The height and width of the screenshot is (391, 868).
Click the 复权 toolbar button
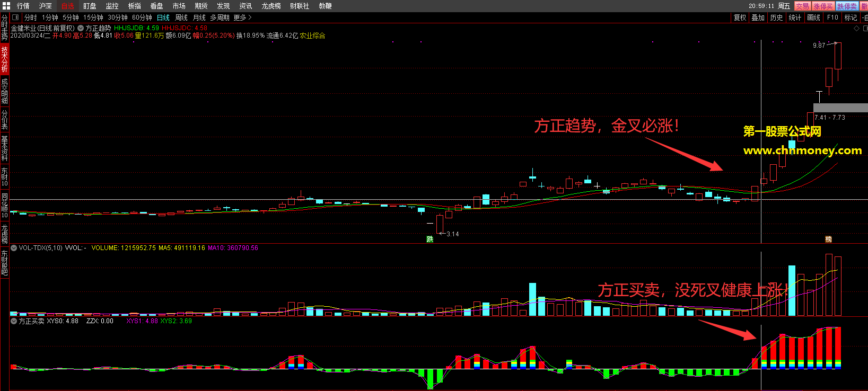click(x=740, y=17)
